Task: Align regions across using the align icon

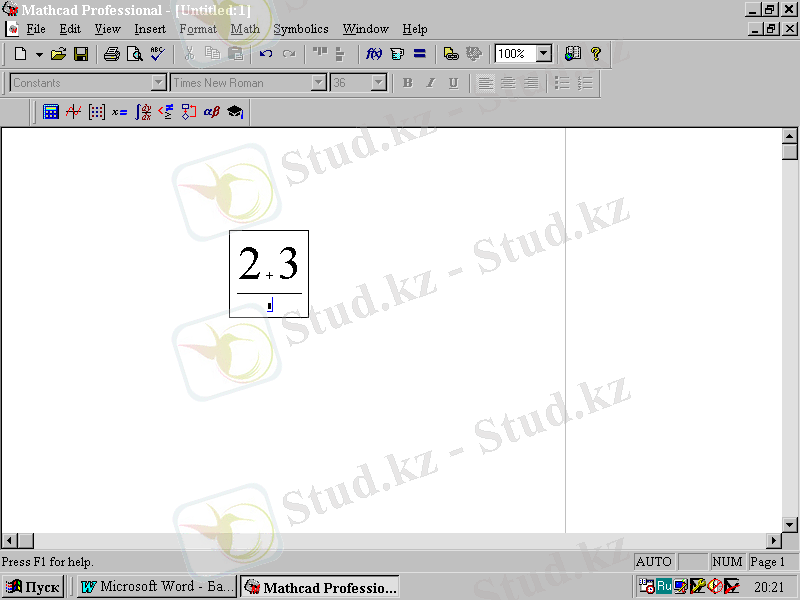Action: point(320,54)
